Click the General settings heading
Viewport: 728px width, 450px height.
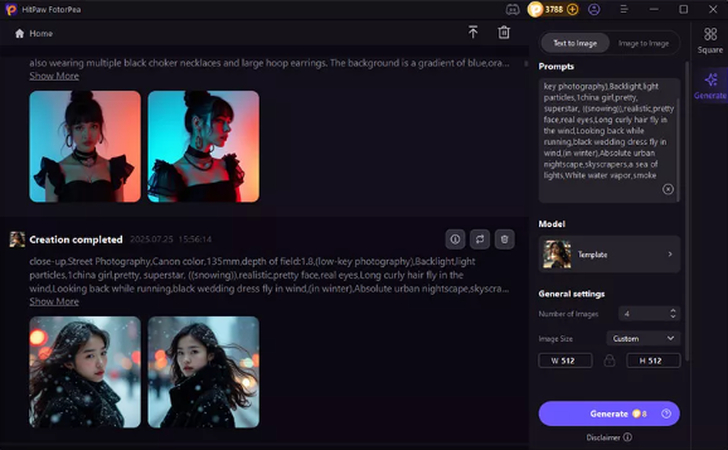click(x=571, y=293)
